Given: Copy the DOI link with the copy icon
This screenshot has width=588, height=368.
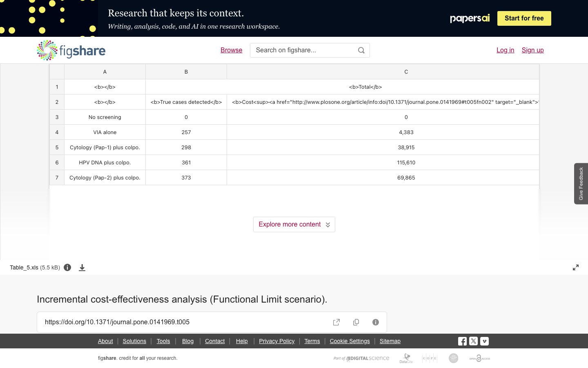Looking at the screenshot, I should coord(356,322).
